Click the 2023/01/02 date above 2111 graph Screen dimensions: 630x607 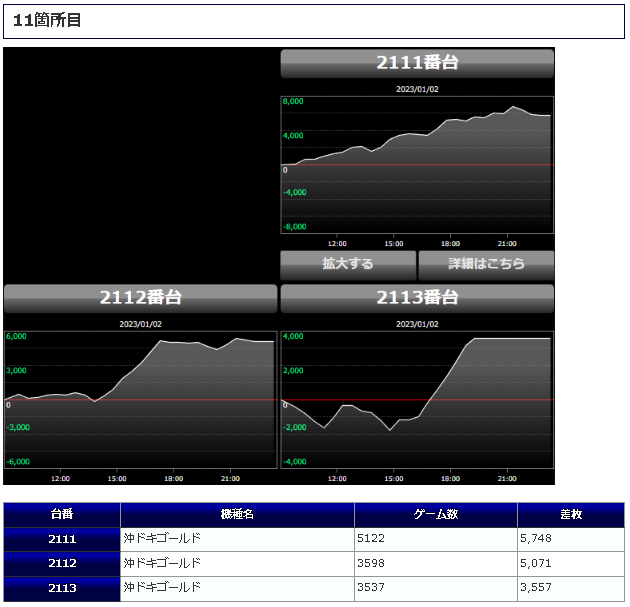[417, 89]
